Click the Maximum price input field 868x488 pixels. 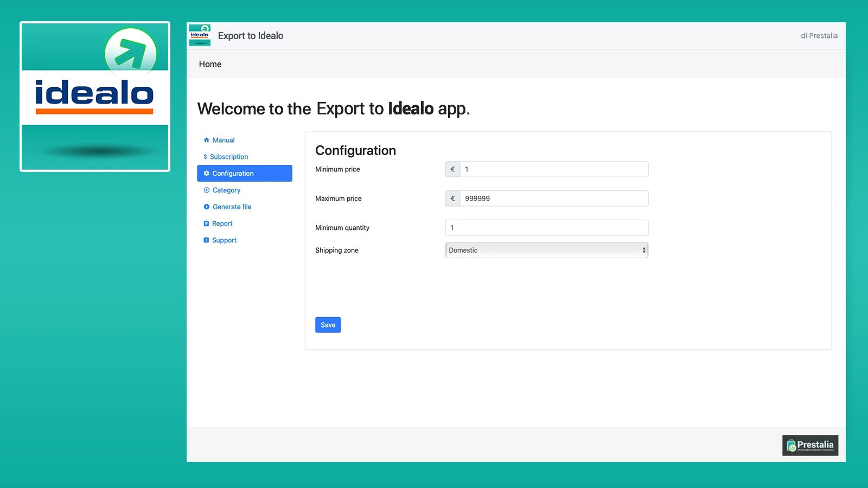[554, 198]
